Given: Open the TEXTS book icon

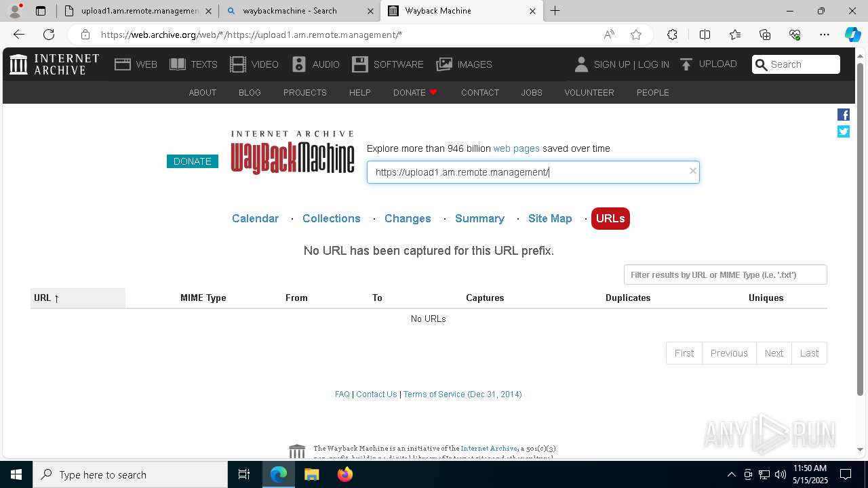Looking at the screenshot, I should coord(178,64).
